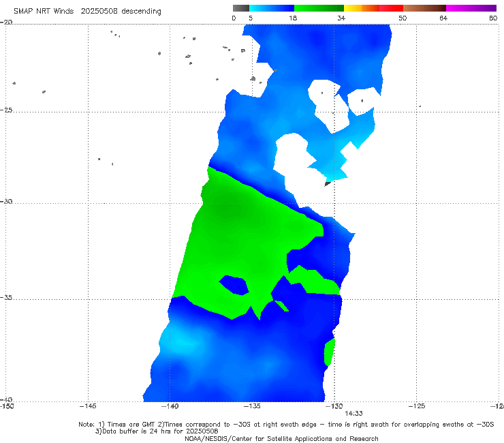Viewport: 504px width, 443px height.
Task: Click the color bar label '64'
Action: (x=443, y=18)
